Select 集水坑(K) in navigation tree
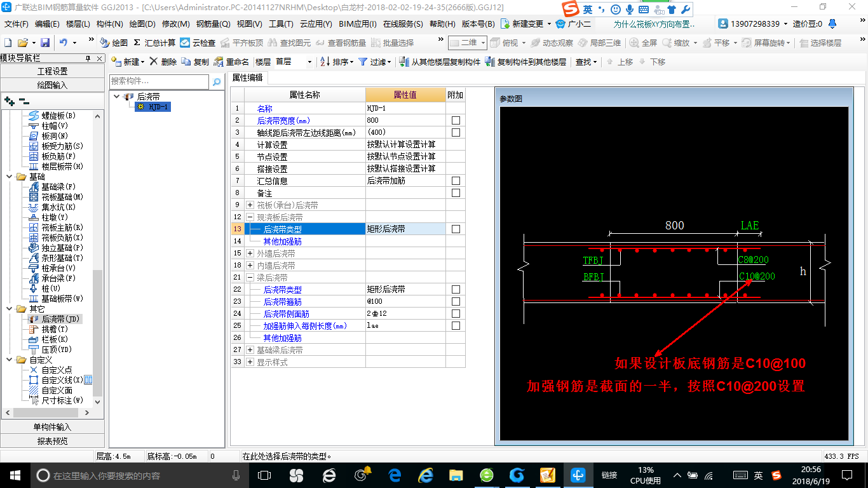The width and height of the screenshot is (868, 488). tap(53, 207)
